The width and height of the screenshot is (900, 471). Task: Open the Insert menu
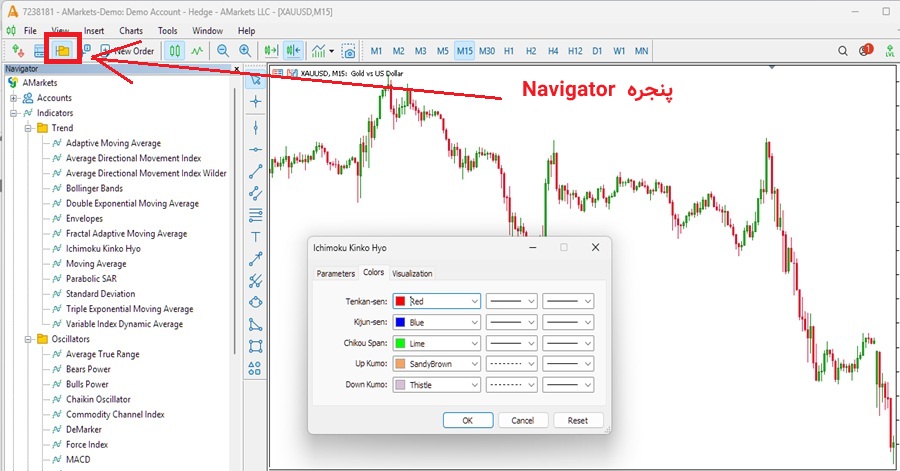click(94, 31)
